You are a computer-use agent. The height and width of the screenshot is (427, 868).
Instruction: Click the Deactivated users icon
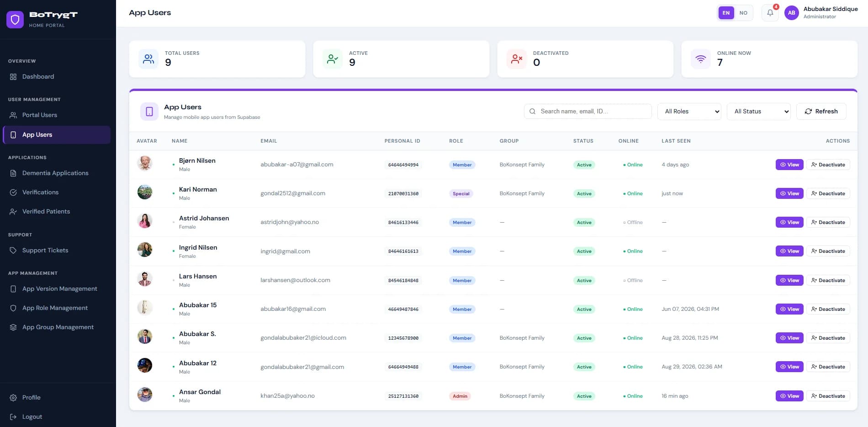[517, 59]
